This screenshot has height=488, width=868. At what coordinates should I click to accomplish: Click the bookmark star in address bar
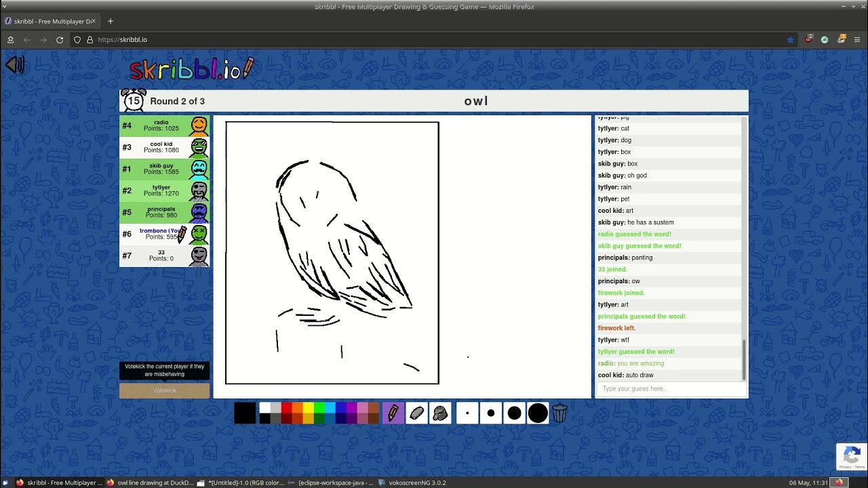tap(791, 40)
